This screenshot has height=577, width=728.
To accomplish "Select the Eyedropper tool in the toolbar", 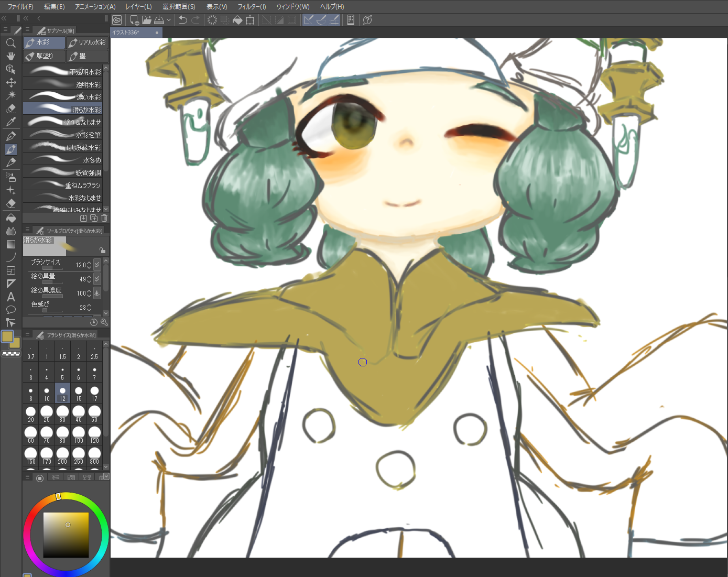I will [10, 122].
